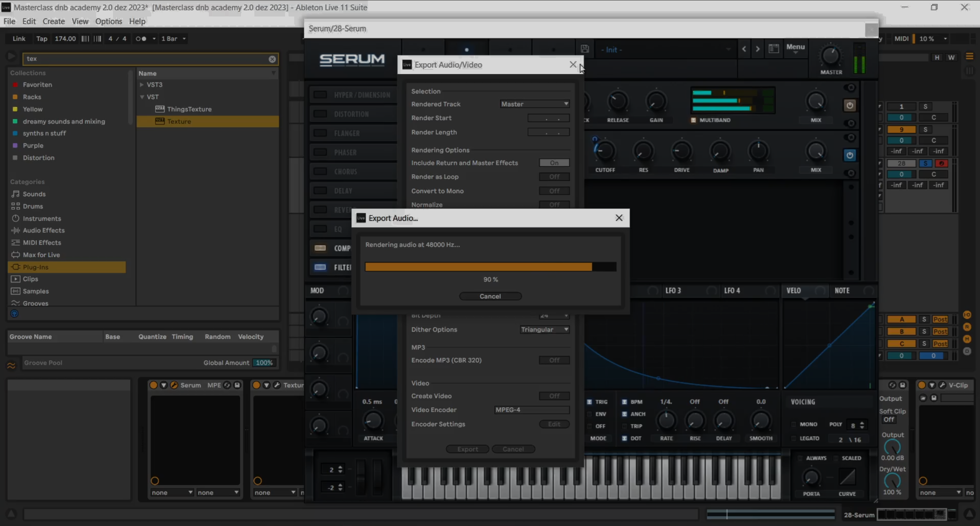This screenshot has height=526, width=980.
Task: Open the Plug-Ins category
Action: [x=67, y=267]
